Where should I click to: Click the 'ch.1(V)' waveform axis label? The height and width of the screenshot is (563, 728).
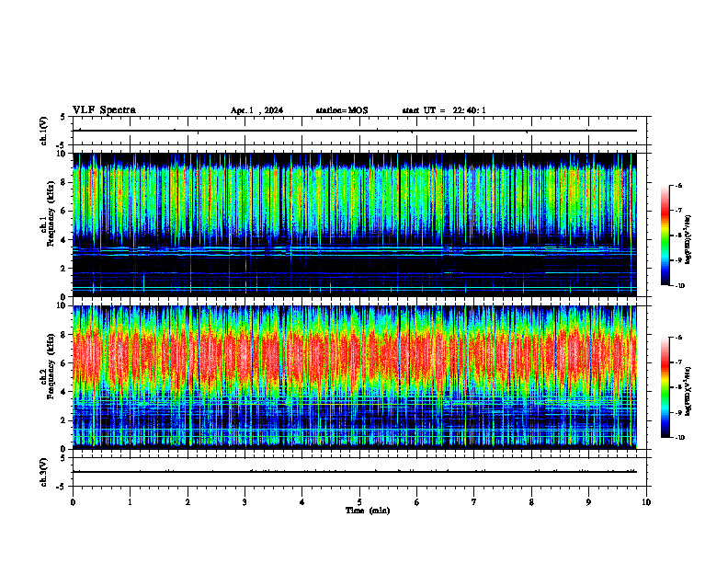44,131
